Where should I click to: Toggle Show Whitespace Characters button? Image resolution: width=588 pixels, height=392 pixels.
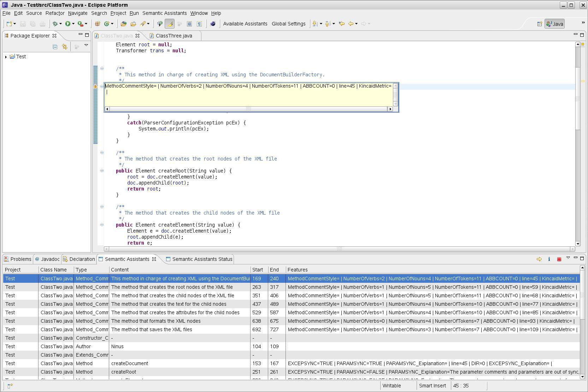point(199,24)
